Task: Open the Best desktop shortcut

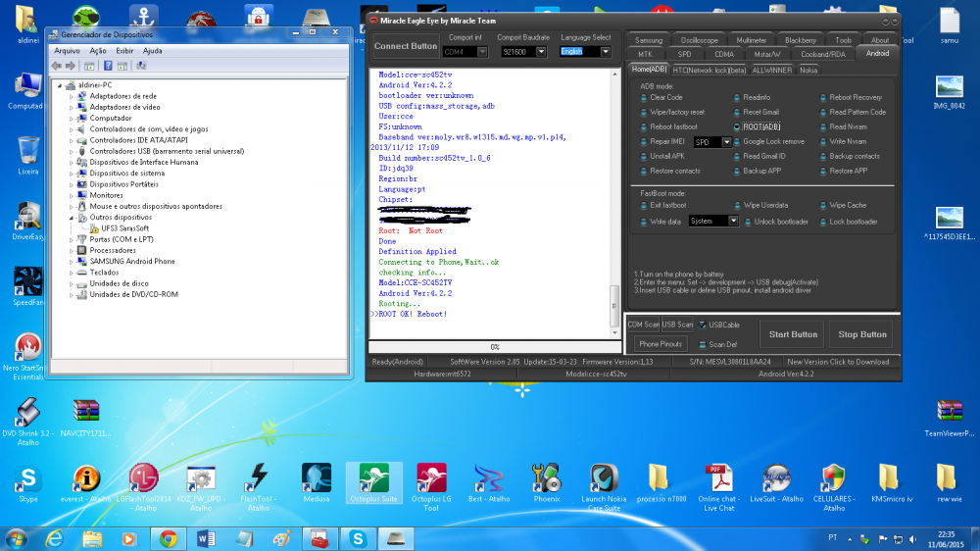Action: pyautogui.click(x=489, y=483)
